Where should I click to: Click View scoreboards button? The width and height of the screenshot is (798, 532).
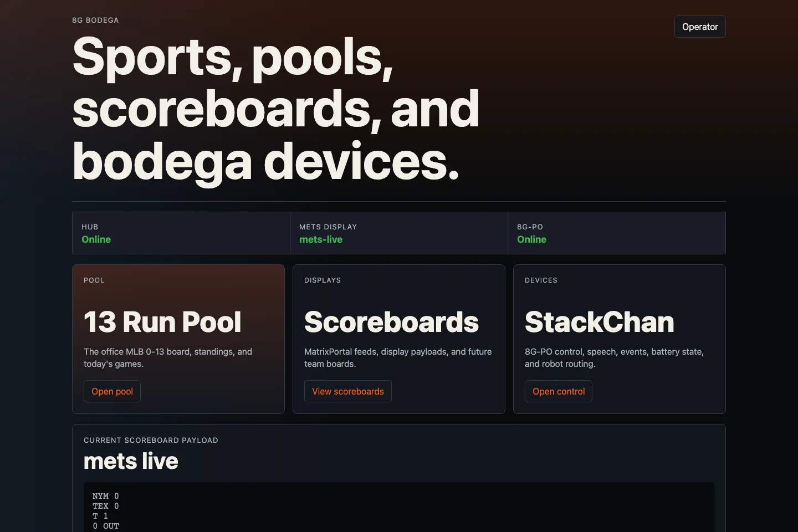(348, 391)
